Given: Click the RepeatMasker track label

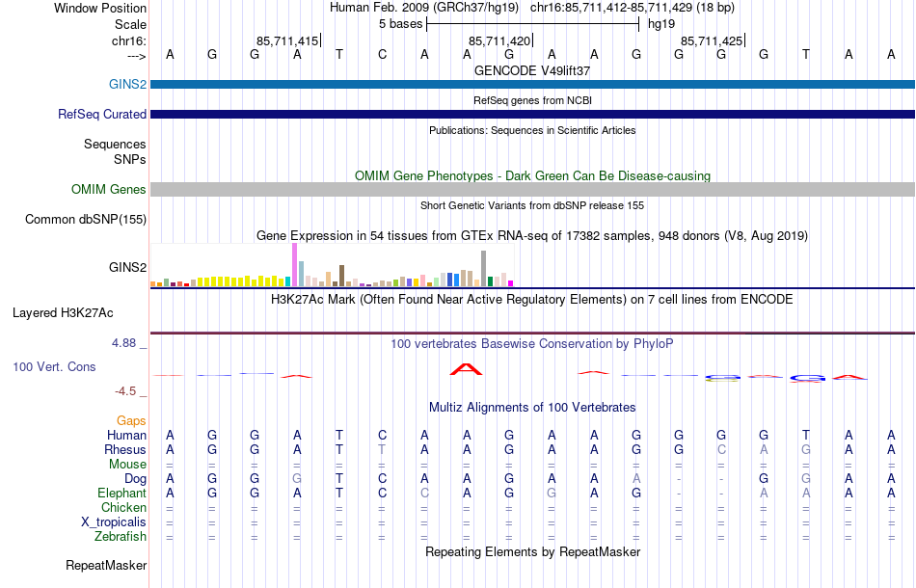Looking at the screenshot, I should 106,565.
